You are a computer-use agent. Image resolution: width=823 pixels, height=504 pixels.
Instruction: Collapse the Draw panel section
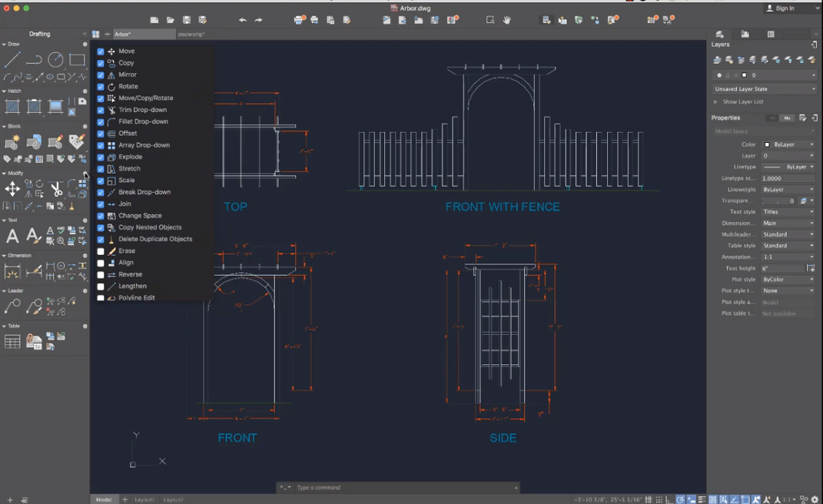click(x=4, y=44)
